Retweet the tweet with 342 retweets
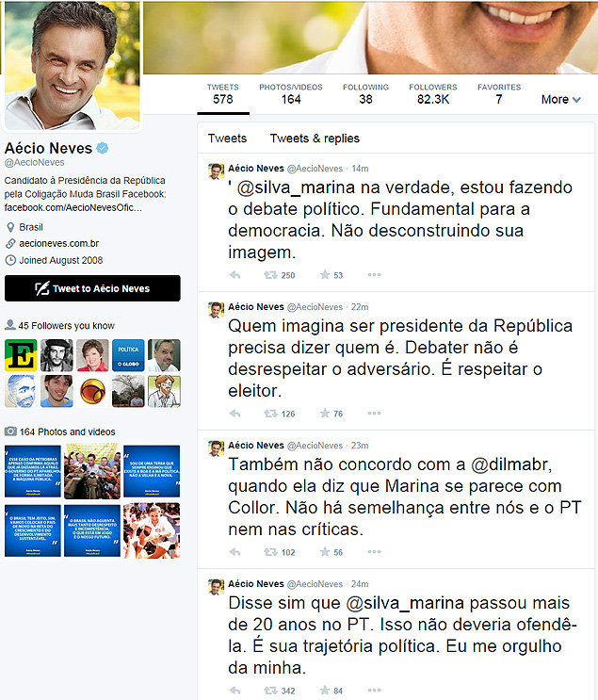The height and width of the screenshot is (700, 598). click(x=270, y=691)
